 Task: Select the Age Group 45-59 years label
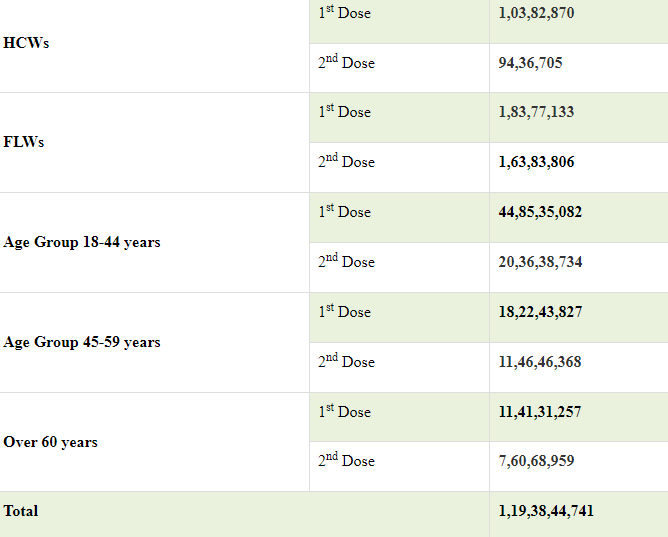point(82,342)
